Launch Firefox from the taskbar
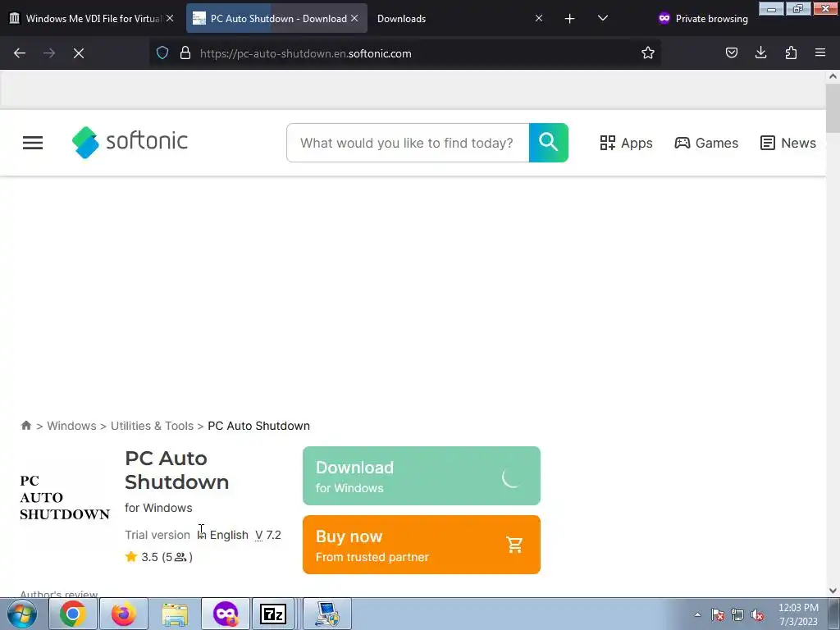Viewport: 840px width, 630px height. click(124, 614)
